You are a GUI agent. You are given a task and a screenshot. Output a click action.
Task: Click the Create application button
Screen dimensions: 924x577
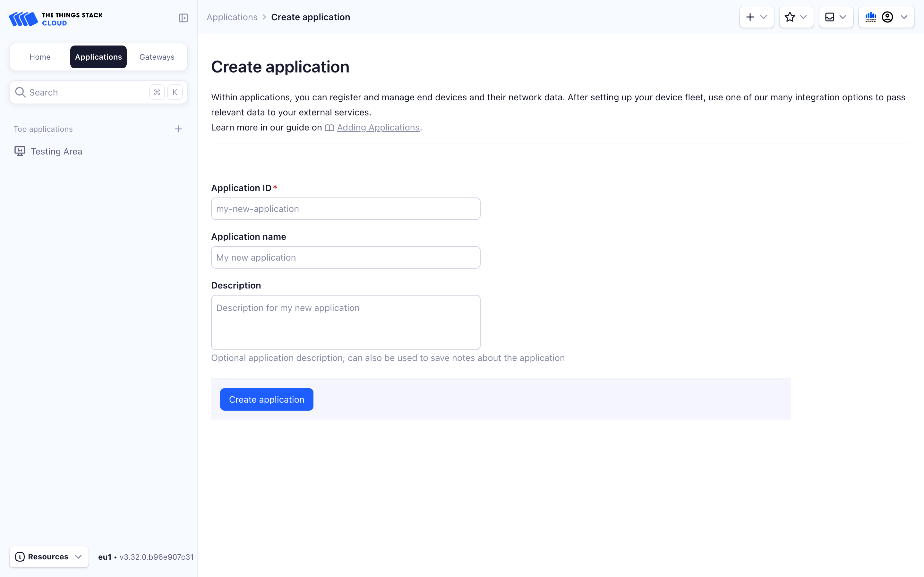267,399
